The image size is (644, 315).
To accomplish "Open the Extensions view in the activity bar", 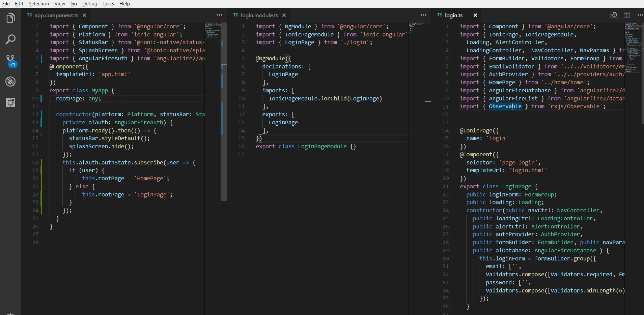I will pyautogui.click(x=10, y=102).
